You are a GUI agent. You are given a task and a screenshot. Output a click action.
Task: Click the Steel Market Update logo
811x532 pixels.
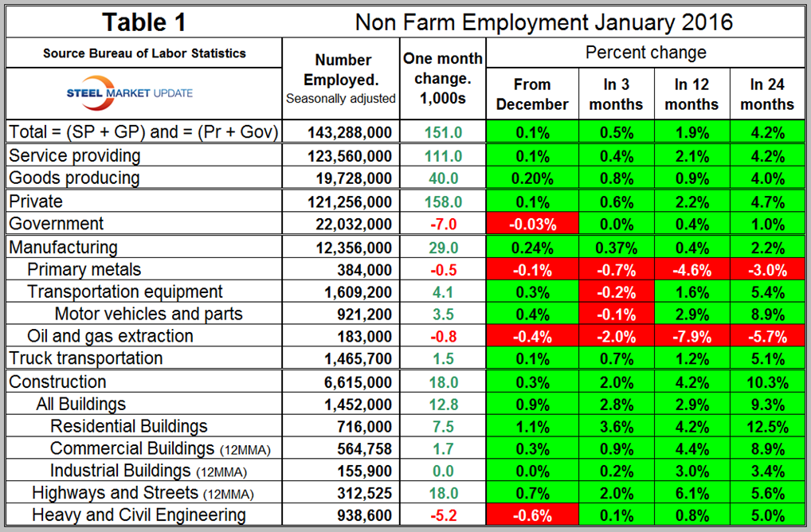[130, 93]
